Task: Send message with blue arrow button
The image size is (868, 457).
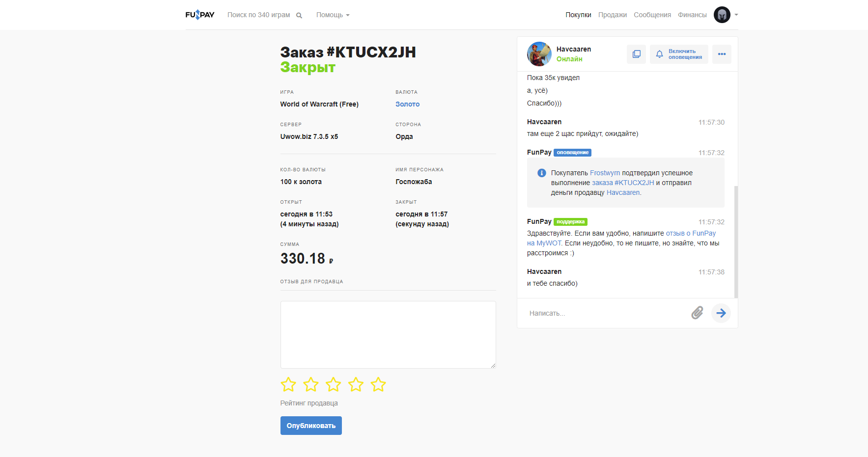Action: (x=721, y=313)
